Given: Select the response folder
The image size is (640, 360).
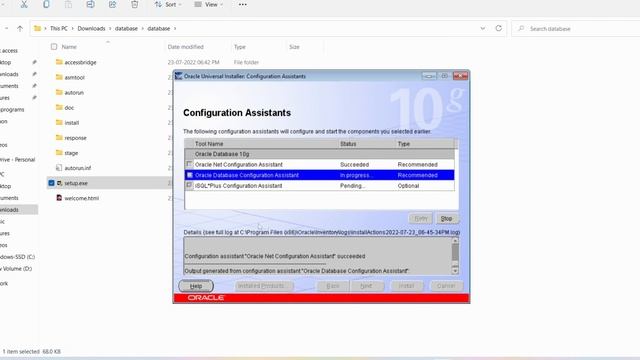Looking at the screenshot, I should click(76, 138).
